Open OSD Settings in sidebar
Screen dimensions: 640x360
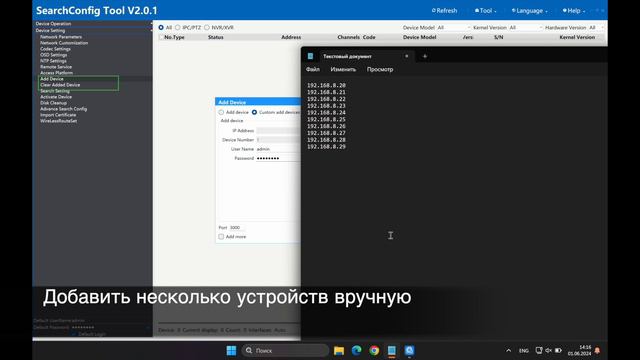click(53, 55)
